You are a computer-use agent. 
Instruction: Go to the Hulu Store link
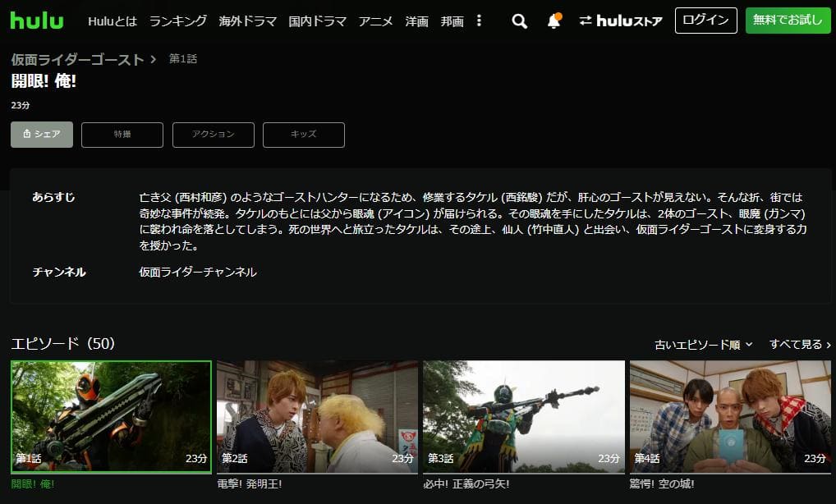tap(621, 21)
